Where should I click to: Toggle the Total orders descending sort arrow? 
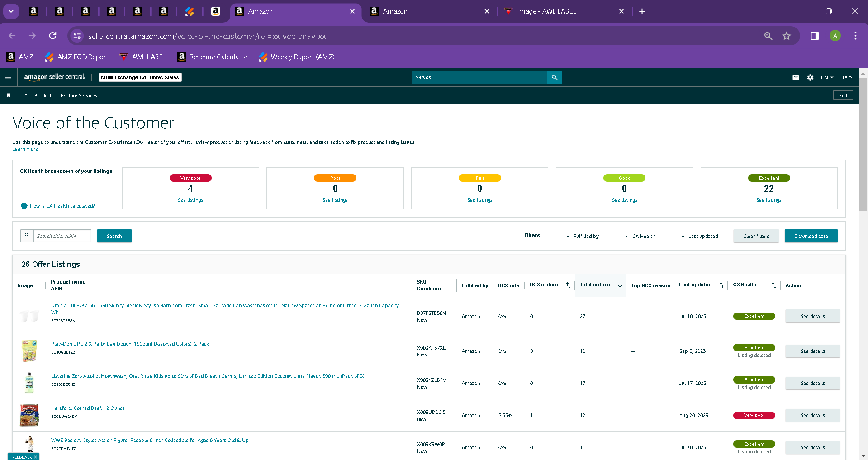620,285
